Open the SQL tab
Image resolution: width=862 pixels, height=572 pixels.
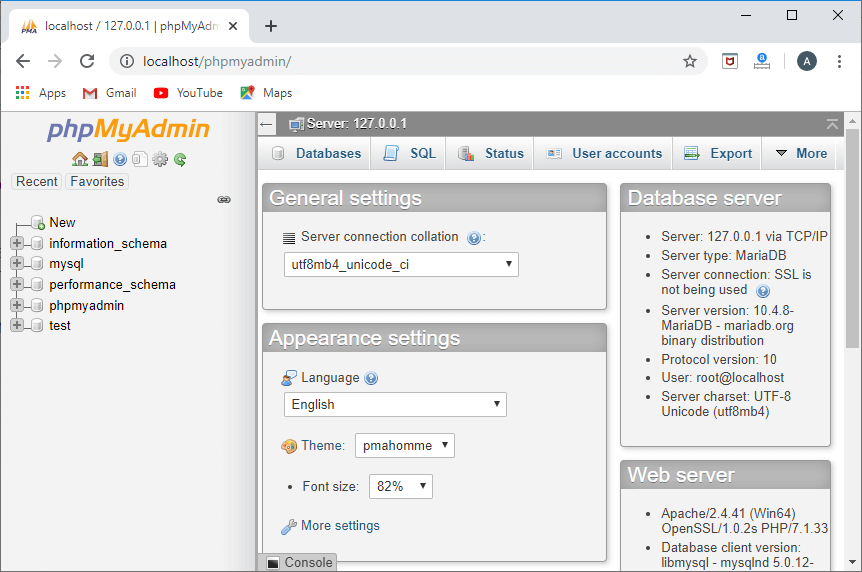point(411,154)
